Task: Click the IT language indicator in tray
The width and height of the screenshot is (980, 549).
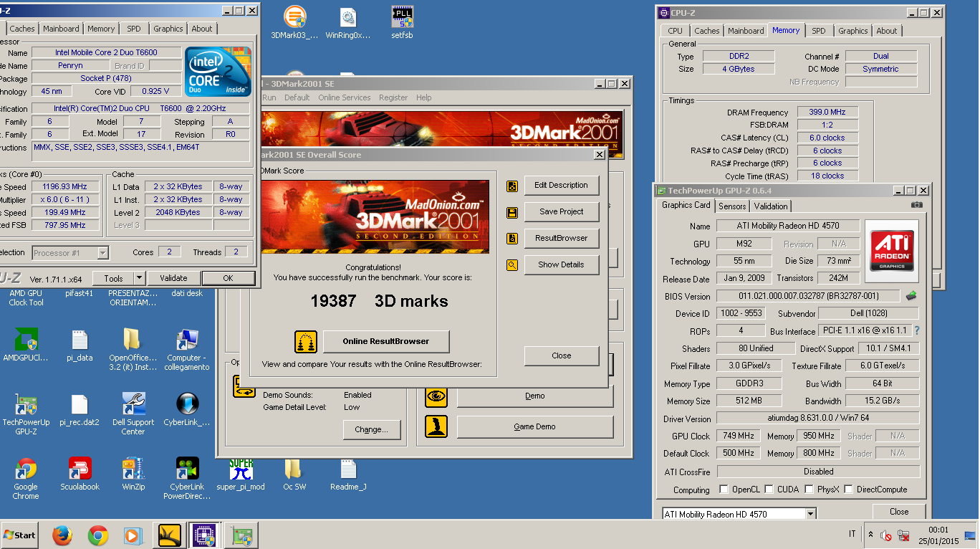Action: pos(852,535)
